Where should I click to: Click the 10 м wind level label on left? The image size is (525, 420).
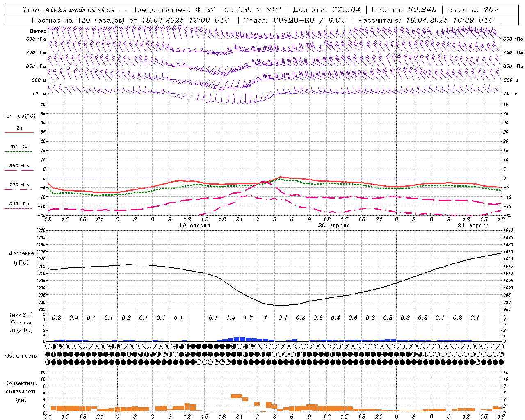pyautogui.click(x=39, y=94)
